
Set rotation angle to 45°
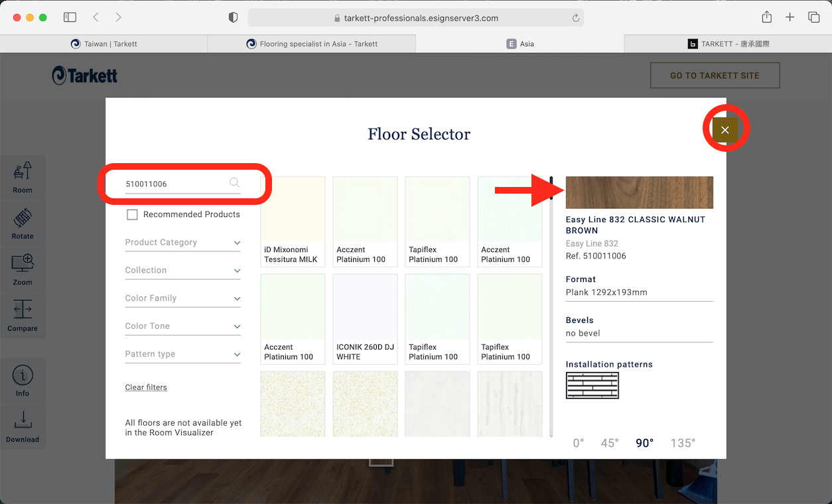610,443
